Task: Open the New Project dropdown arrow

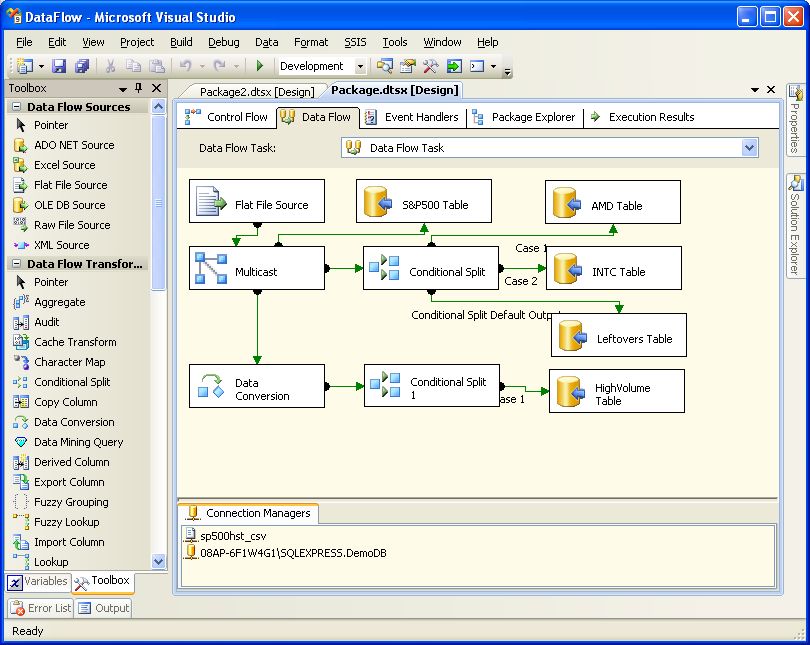Action: [x=41, y=66]
